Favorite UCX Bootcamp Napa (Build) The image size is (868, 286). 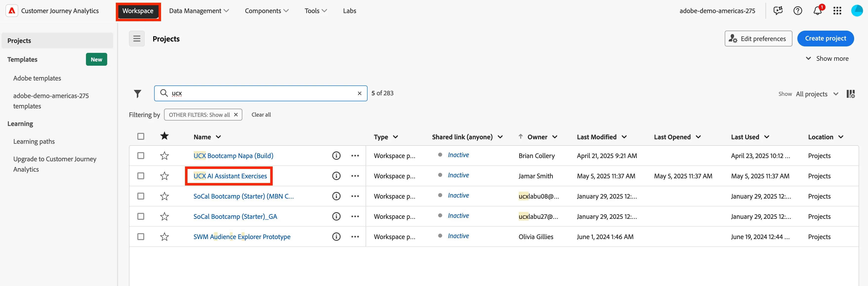tap(165, 156)
